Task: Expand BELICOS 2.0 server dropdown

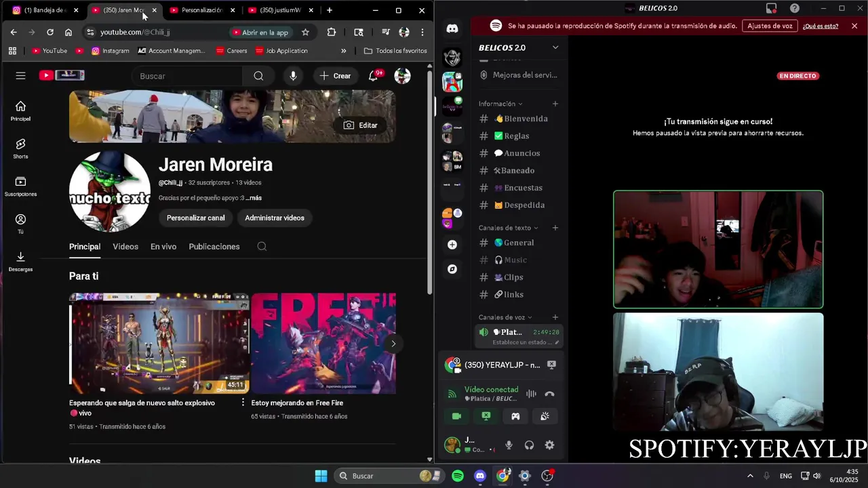Action: point(555,47)
